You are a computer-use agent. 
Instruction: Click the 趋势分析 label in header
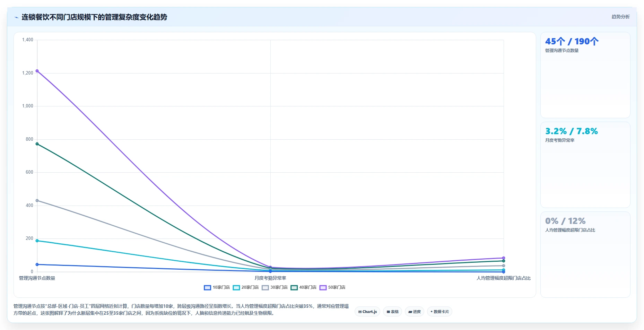pos(620,17)
